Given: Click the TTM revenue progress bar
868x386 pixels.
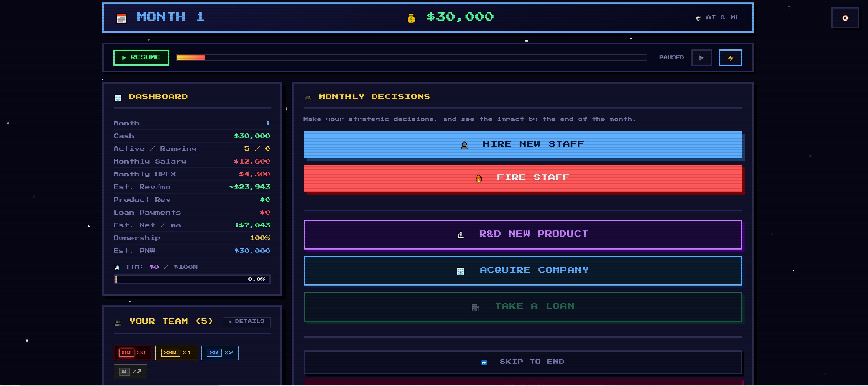Looking at the screenshot, I should [192, 279].
